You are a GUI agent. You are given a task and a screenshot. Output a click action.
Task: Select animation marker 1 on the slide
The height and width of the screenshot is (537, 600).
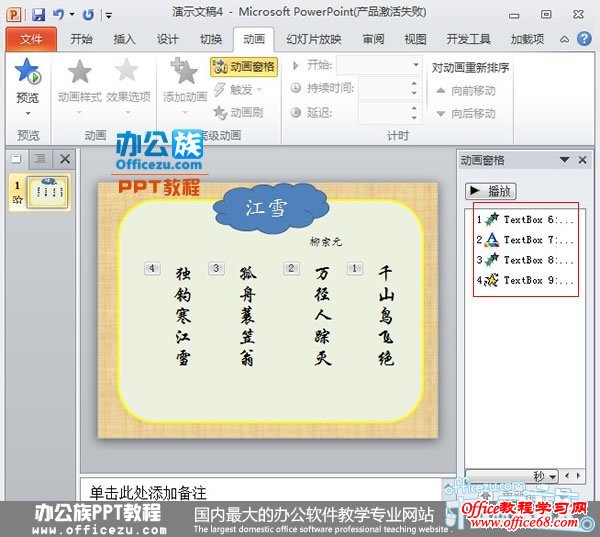coord(354,268)
